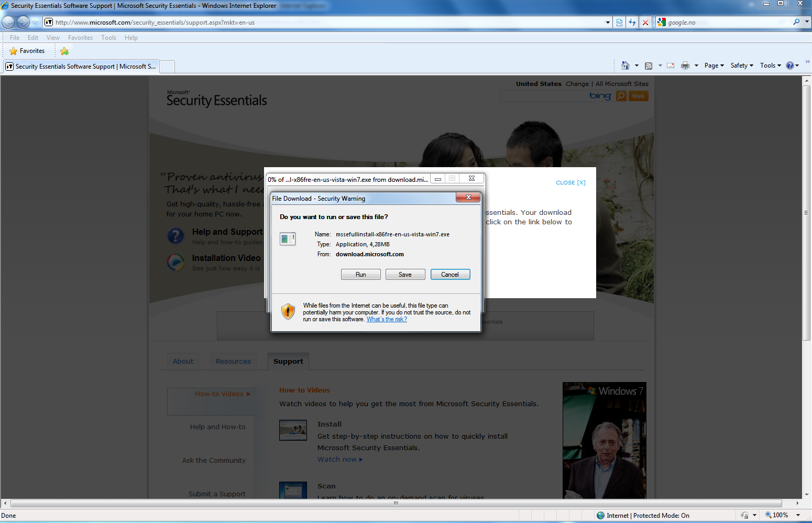This screenshot has width=812, height=523.
Task: Click the Add to Favorites Bar icon
Action: pyautogui.click(x=64, y=51)
